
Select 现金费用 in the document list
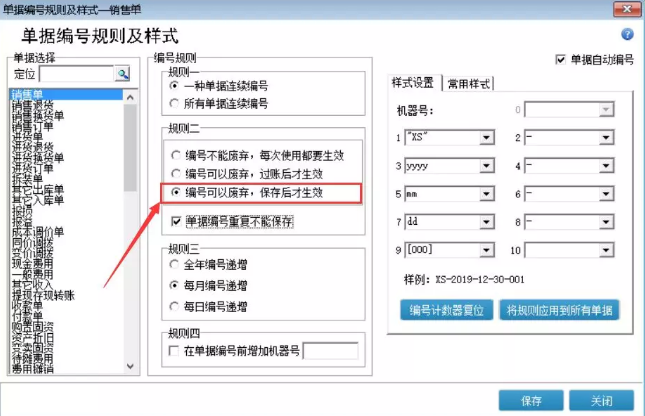(x=32, y=263)
